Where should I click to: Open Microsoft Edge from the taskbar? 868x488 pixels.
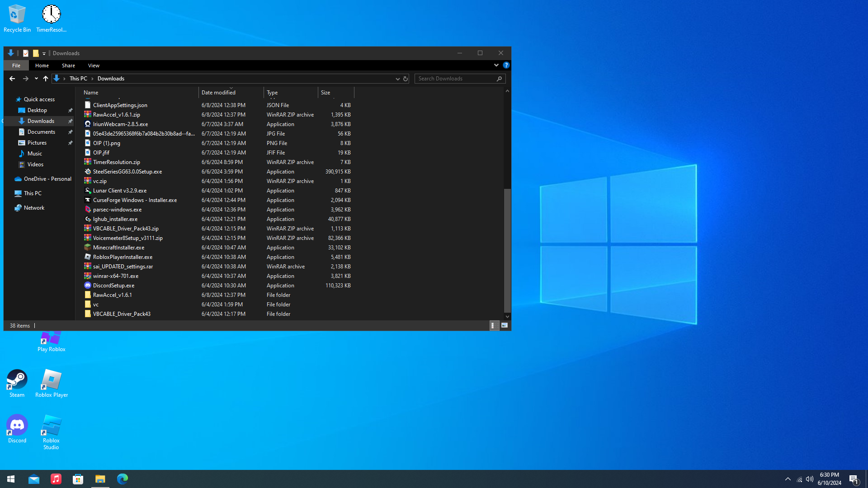(122, 479)
